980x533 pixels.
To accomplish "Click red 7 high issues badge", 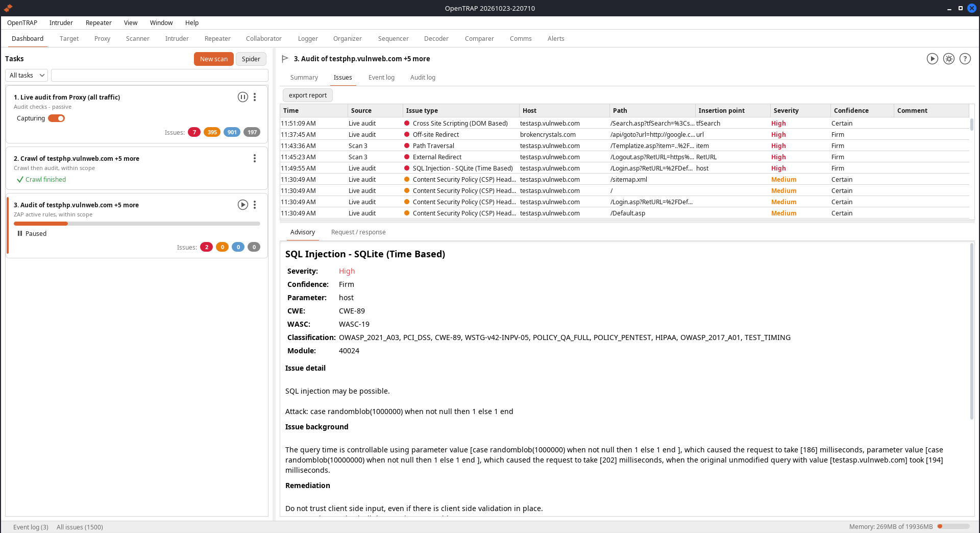I will (194, 132).
